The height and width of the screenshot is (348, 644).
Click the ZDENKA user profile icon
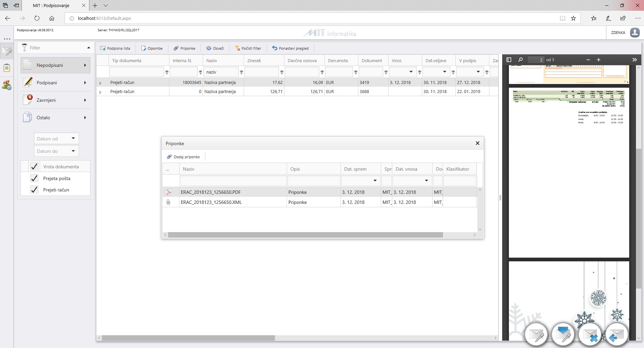click(635, 33)
